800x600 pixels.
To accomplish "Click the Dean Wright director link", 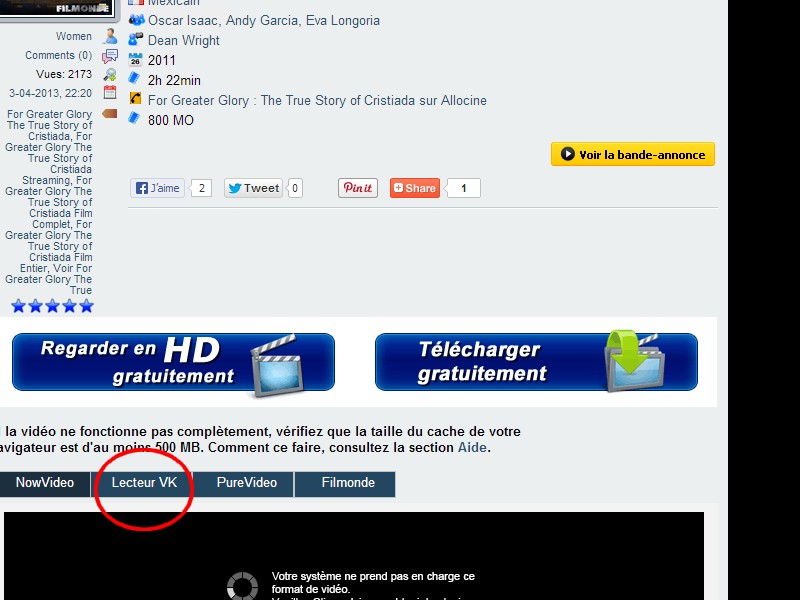I will coord(184,41).
